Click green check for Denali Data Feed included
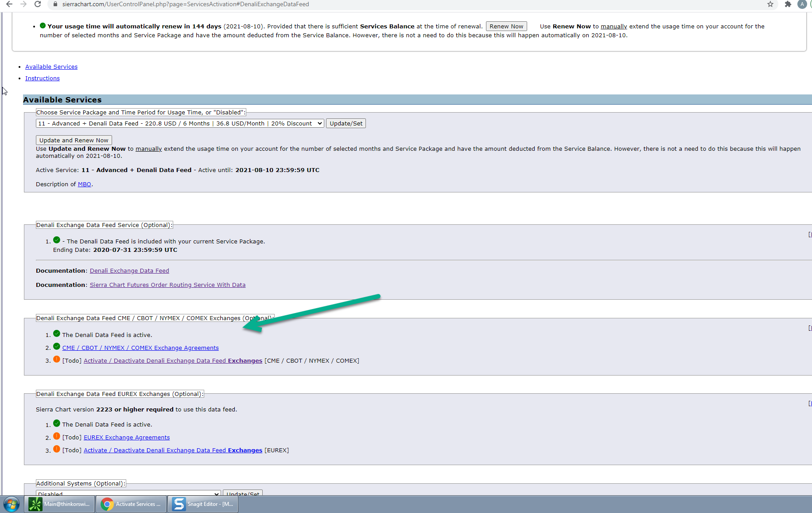 [x=57, y=240]
